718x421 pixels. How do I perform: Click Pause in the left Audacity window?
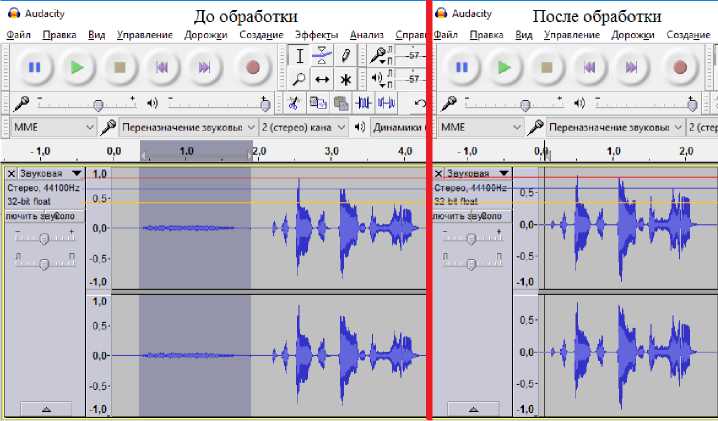click(x=34, y=68)
